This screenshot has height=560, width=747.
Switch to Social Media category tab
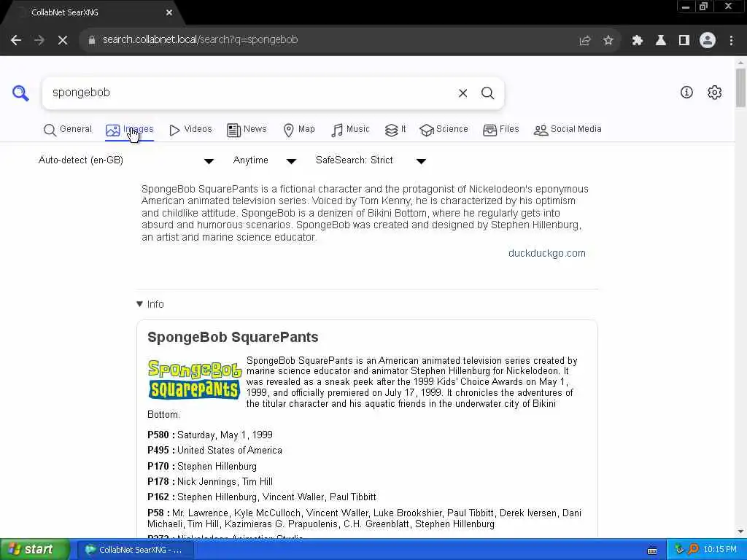[x=568, y=130]
